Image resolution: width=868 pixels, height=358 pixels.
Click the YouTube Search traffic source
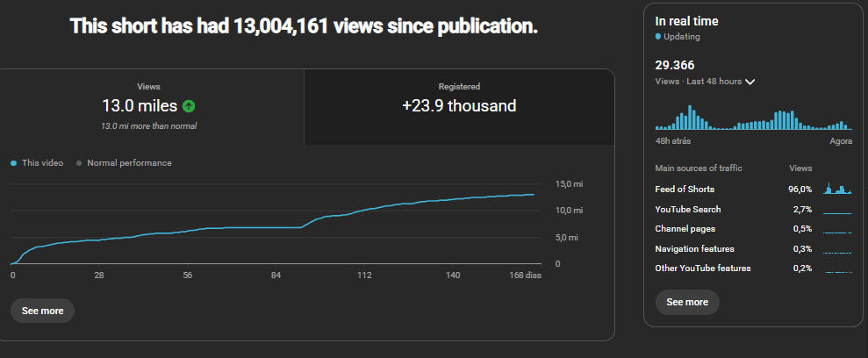click(688, 210)
